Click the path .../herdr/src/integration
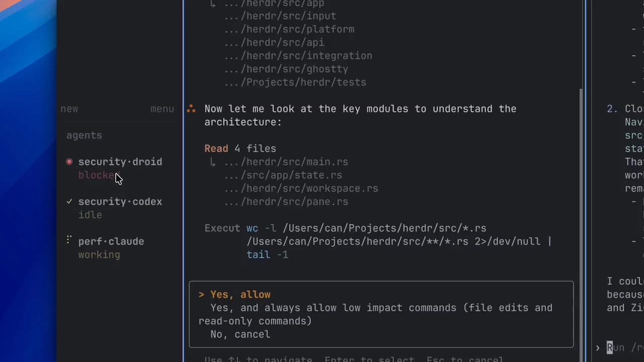The width and height of the screenshot is (644, 362). tap(298, 56)
